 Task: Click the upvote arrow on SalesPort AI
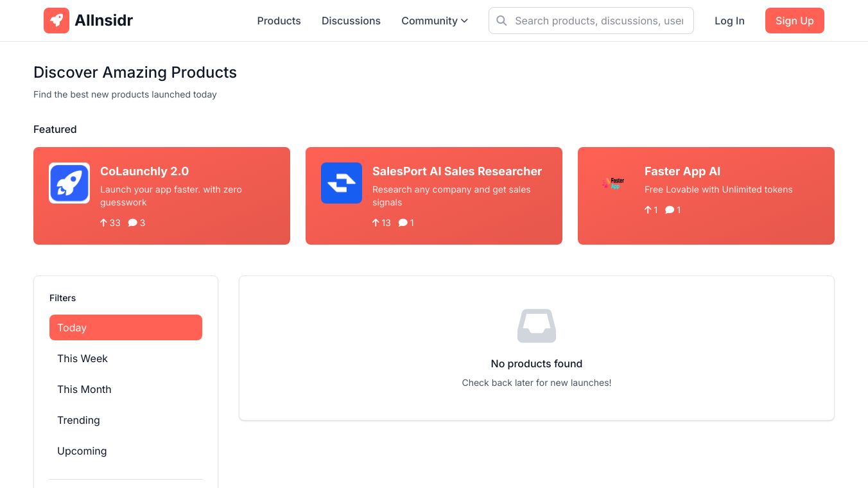376,223
